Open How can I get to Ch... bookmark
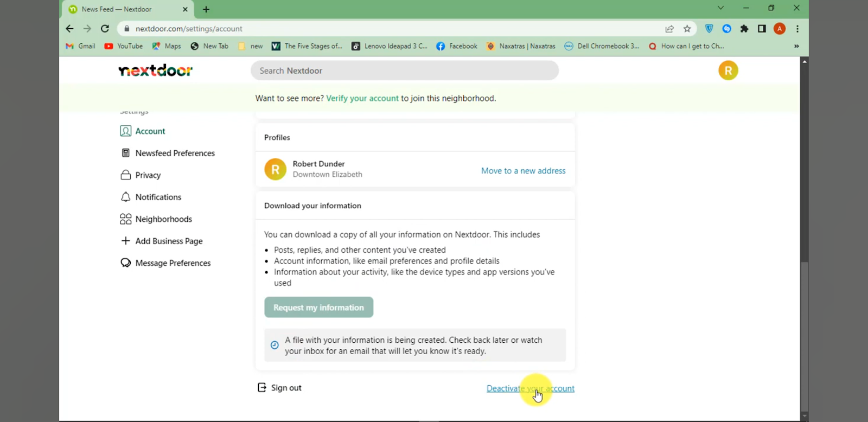 (686, 46)
